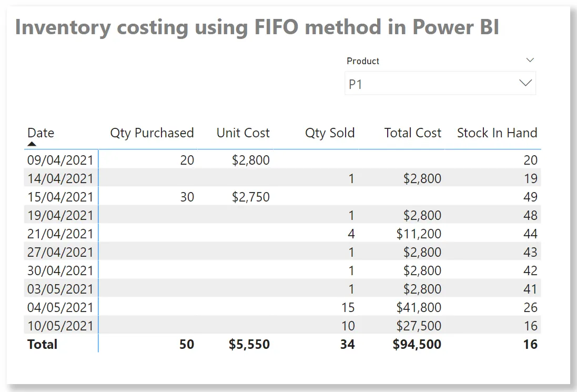
Task: Select date cell 14/04/2021
Action: pyautogui.click(x=60, y=178)
